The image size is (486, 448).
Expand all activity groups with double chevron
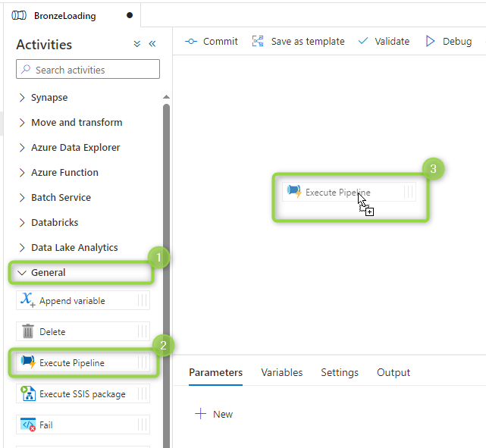pyautogui.click(x=136, y=44)
